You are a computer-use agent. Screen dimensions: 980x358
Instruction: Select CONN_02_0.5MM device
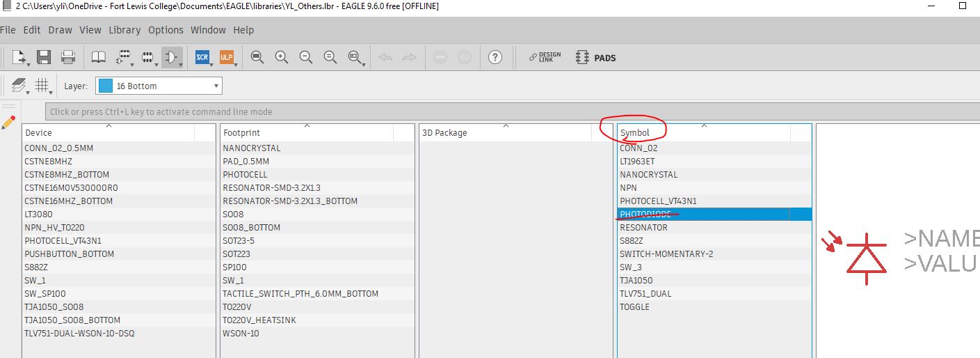pos(118,148)
